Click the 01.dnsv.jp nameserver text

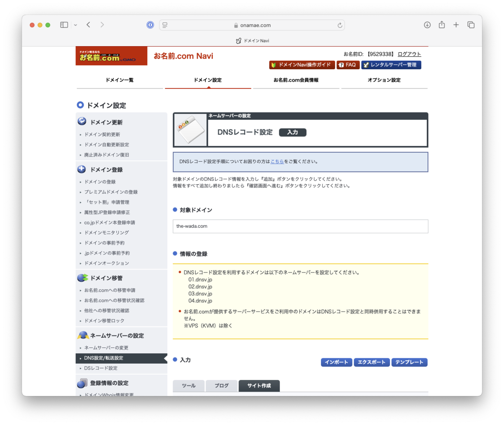(x=200, y=280)
